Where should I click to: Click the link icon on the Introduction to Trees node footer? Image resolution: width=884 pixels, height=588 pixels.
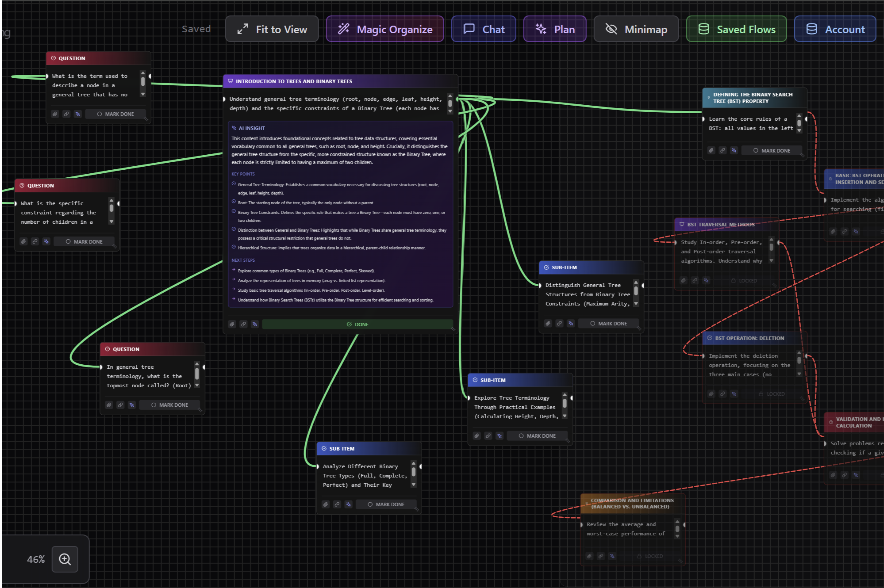click(x=243, y=324)
